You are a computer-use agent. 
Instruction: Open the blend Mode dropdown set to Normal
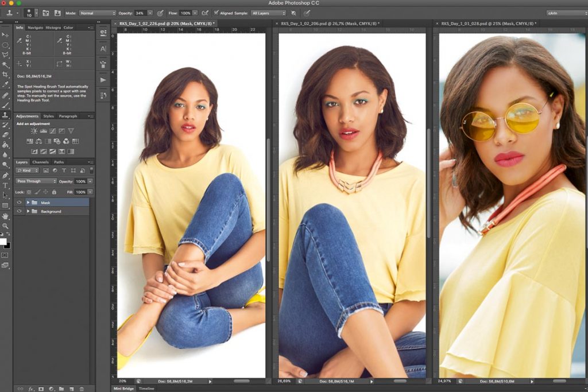click(96, 13)
